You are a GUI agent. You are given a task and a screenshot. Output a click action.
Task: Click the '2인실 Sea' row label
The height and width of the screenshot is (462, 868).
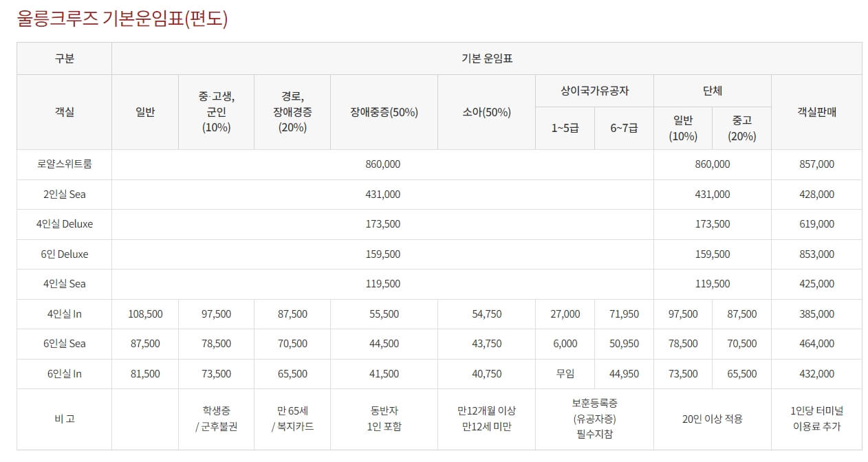point(65,195)
